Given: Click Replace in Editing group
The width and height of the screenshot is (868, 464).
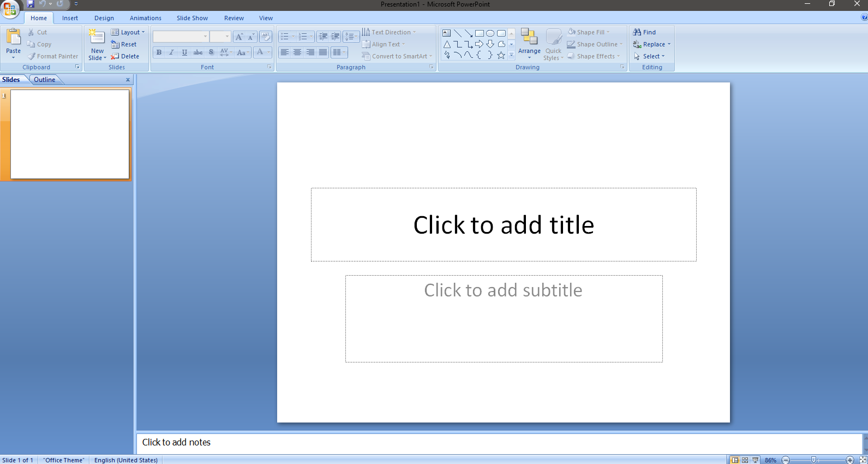Looking at the screenshot, I should point(651,44).
